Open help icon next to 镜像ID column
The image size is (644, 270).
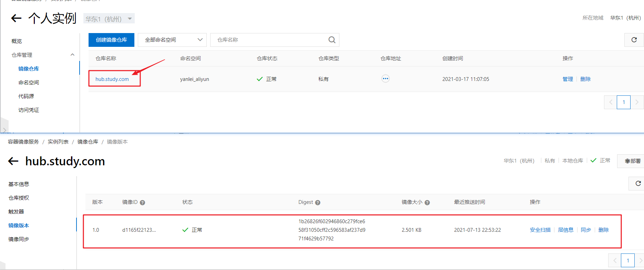coord(143,202)
